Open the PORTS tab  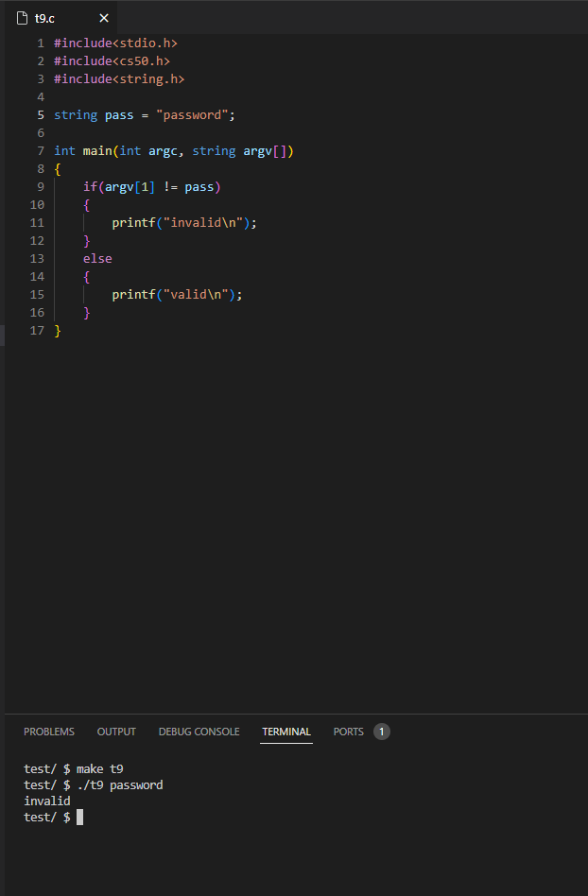[349, 732]
